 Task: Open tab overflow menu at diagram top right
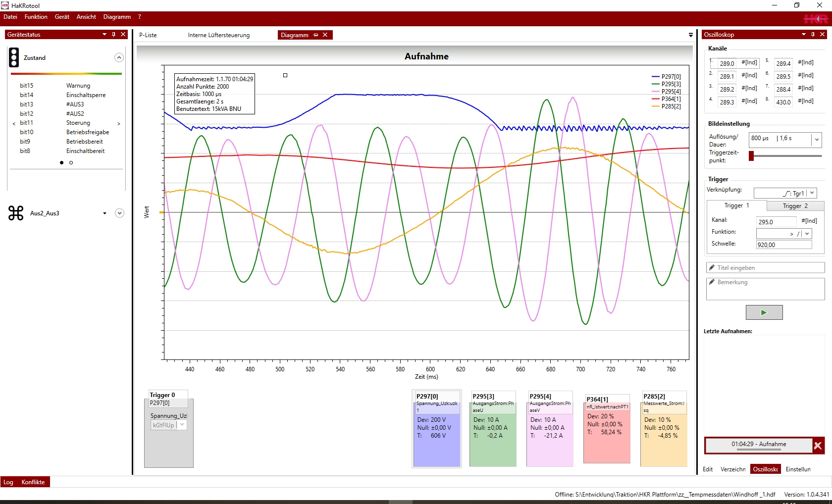point(690,35)
